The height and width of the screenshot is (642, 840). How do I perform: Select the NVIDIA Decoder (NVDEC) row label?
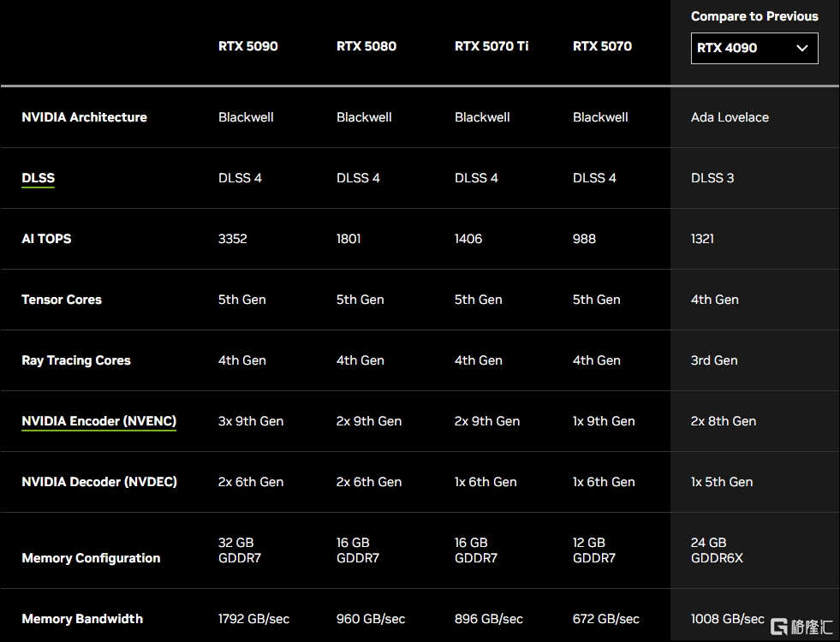[99, 482]
